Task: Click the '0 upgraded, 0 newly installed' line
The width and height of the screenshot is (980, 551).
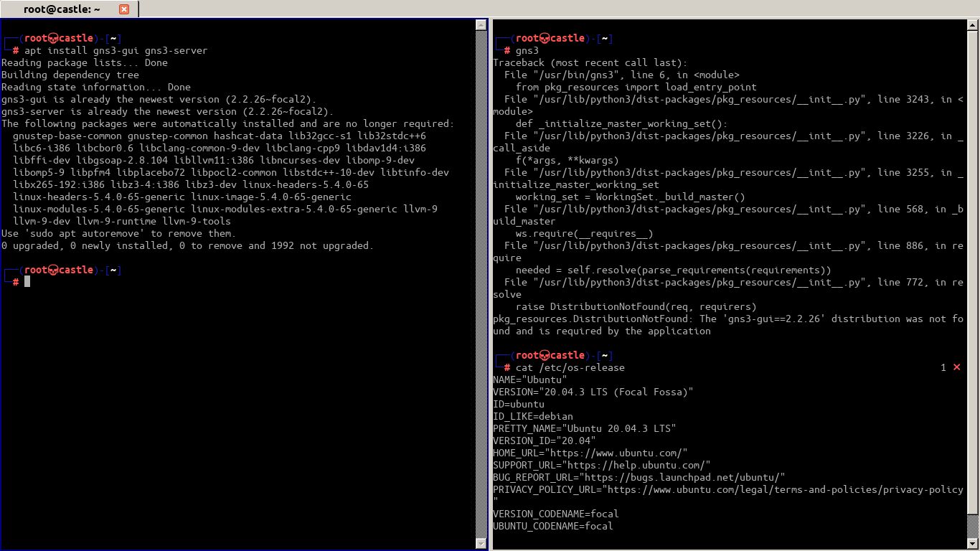Action: coord(187,245)
